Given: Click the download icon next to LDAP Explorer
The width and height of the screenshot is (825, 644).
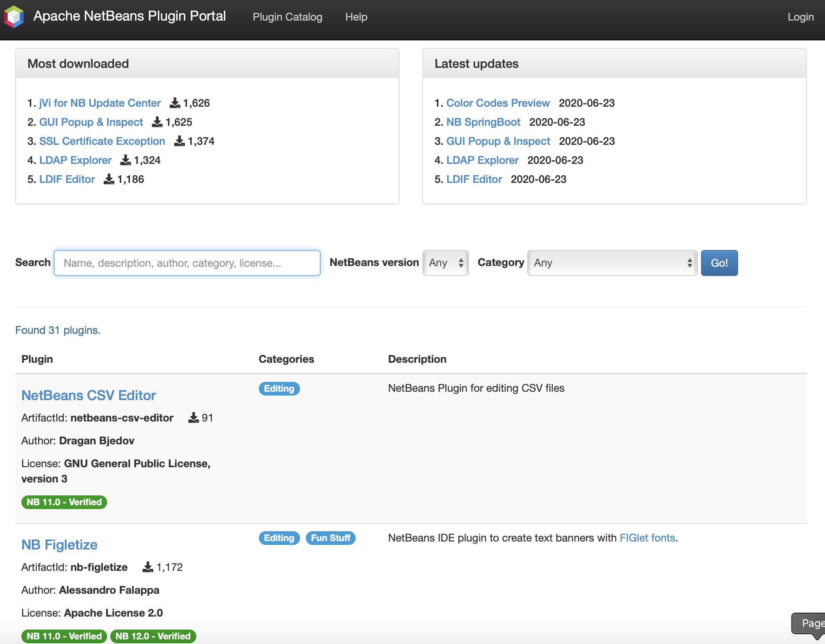Looking at the screenshot, I should pos(125,160).
